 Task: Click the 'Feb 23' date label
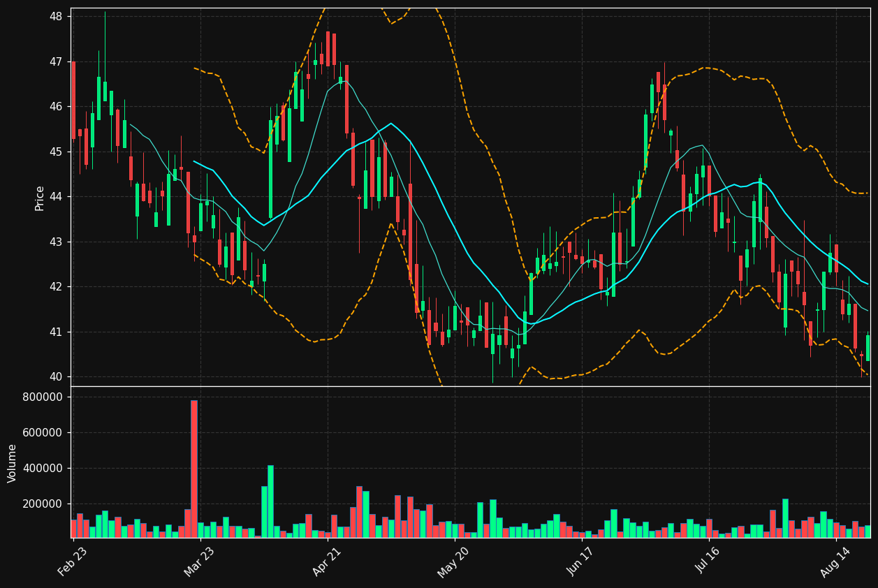pos(73,561)
